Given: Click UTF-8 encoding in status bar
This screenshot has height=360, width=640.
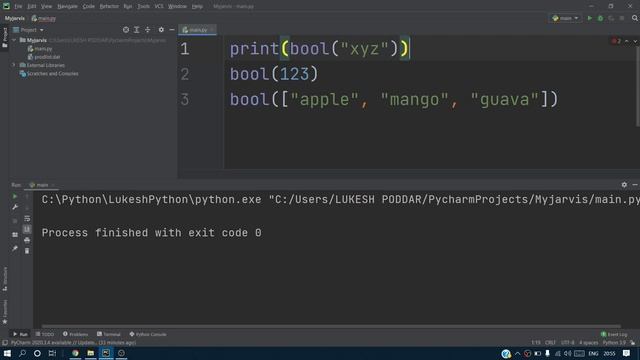Looking at the screenshot, I should pyautogui.click(x=567, y=342).
